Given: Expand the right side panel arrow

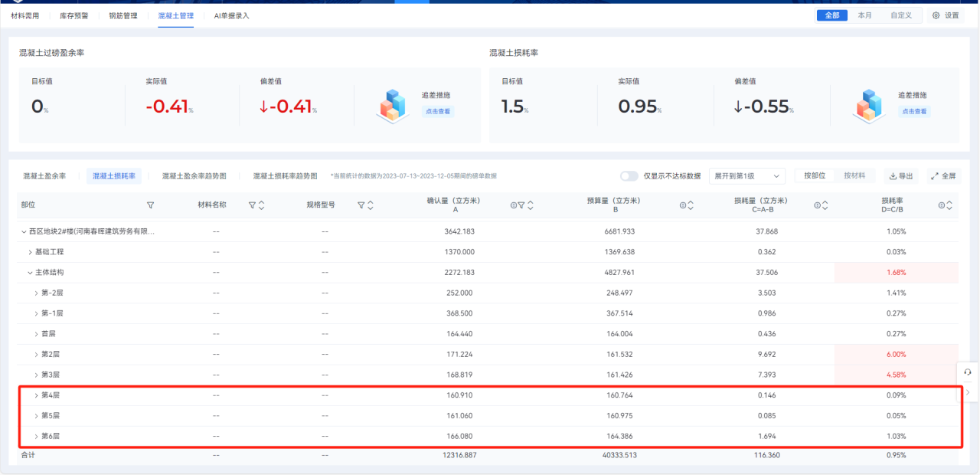Looking at the screenshot, I should click(x=968, y=392).
